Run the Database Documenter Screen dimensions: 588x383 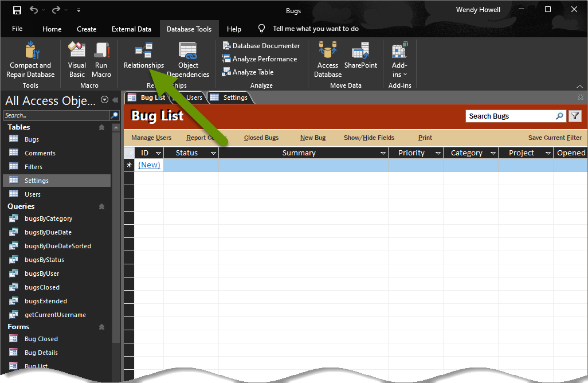pyautogui.click(x=261, y=46)
